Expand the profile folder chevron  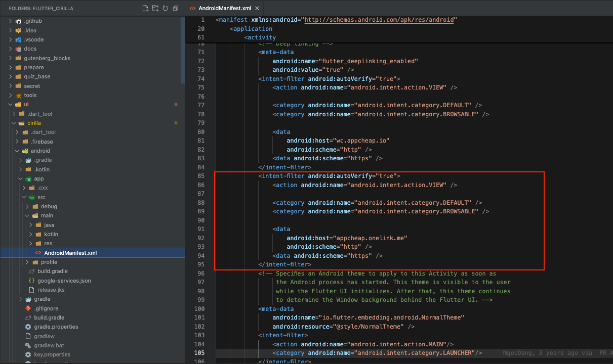pos(27,262)
